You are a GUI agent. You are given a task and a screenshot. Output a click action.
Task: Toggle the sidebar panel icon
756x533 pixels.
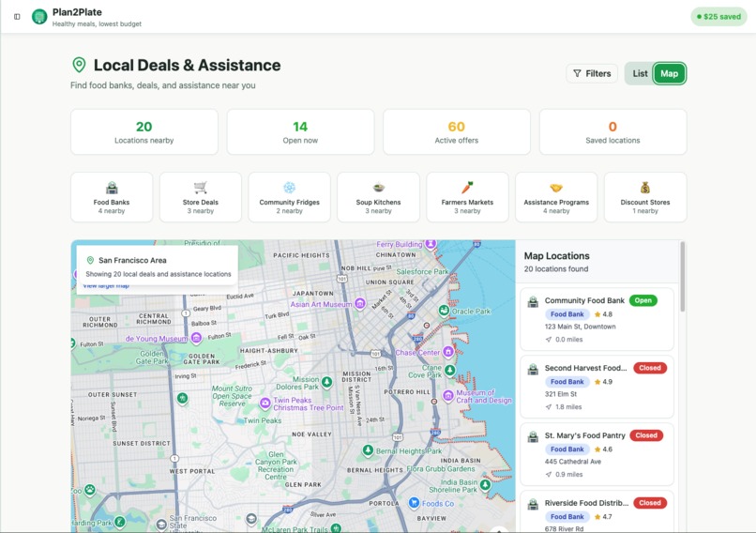point(17,16)
